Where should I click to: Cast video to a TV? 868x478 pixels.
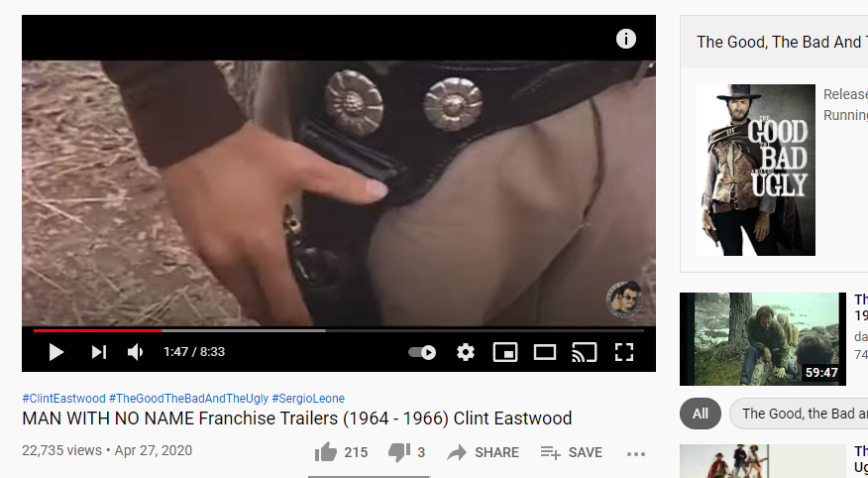click(584, 352)
